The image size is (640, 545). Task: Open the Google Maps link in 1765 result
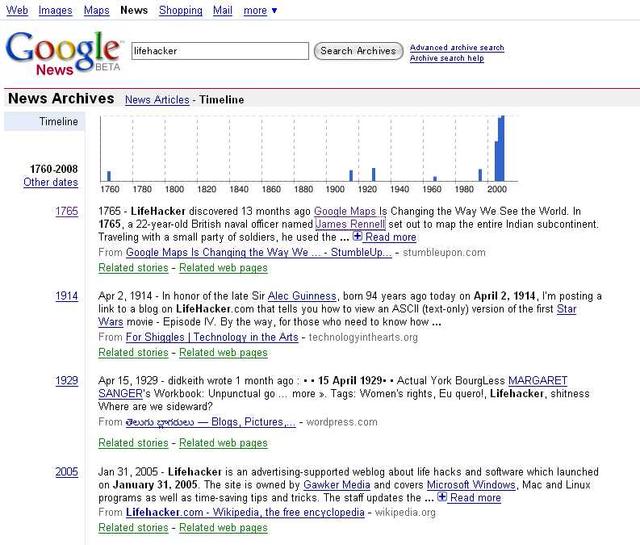(x=344, y=211)
